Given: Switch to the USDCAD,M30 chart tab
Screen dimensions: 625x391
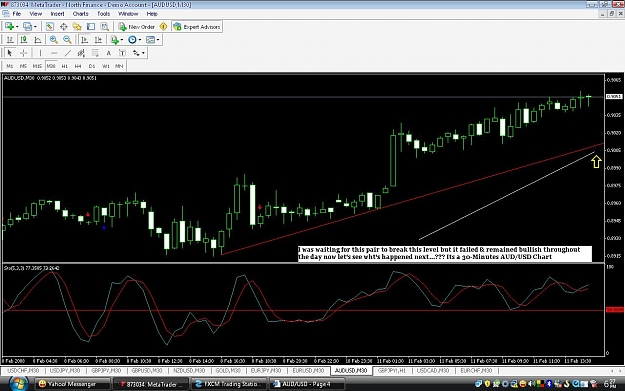Looking at the screenshot, I should point(433,371).
